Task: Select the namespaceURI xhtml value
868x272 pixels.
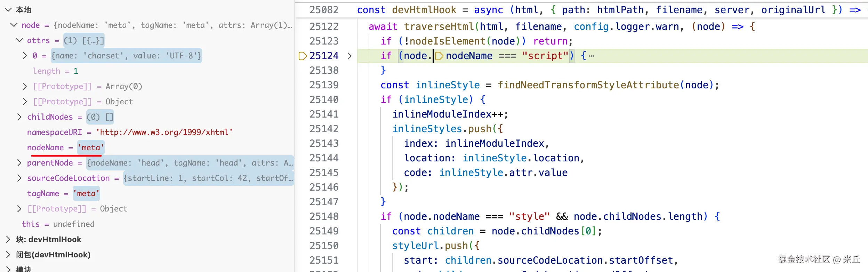Action: point(164,132)
